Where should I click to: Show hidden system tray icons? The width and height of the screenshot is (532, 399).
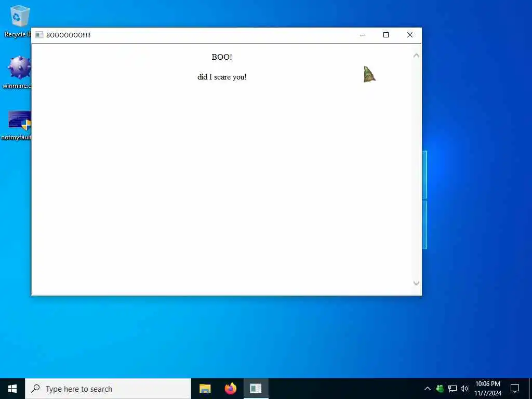tap(428, 389)
